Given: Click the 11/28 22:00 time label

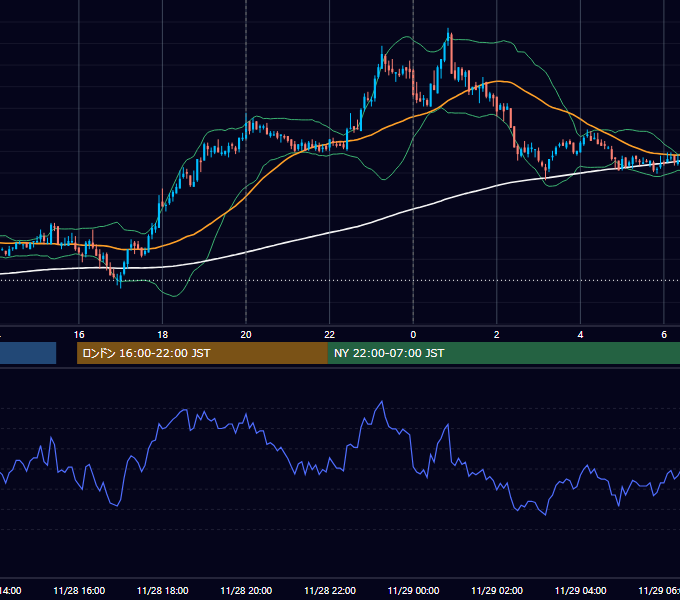Looking at the screenshot, I should [x=330, y=590].
